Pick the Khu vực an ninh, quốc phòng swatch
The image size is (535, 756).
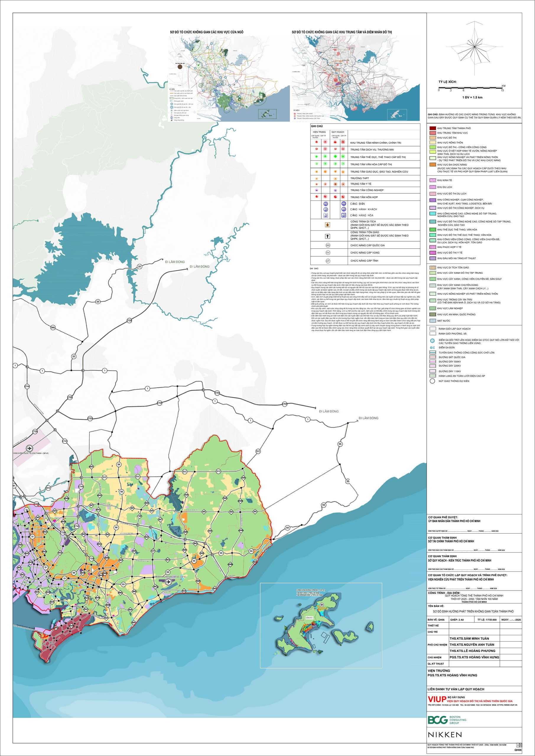click(x=432, y=315)
